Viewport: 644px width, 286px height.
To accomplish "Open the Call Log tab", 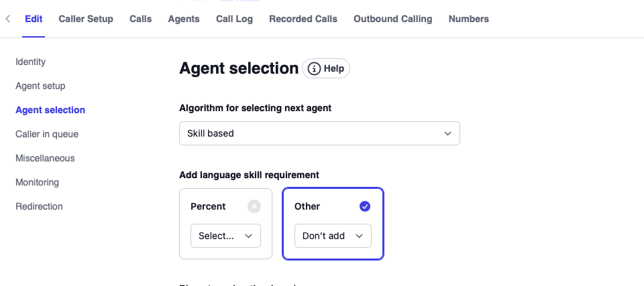I will click(234, 19).
